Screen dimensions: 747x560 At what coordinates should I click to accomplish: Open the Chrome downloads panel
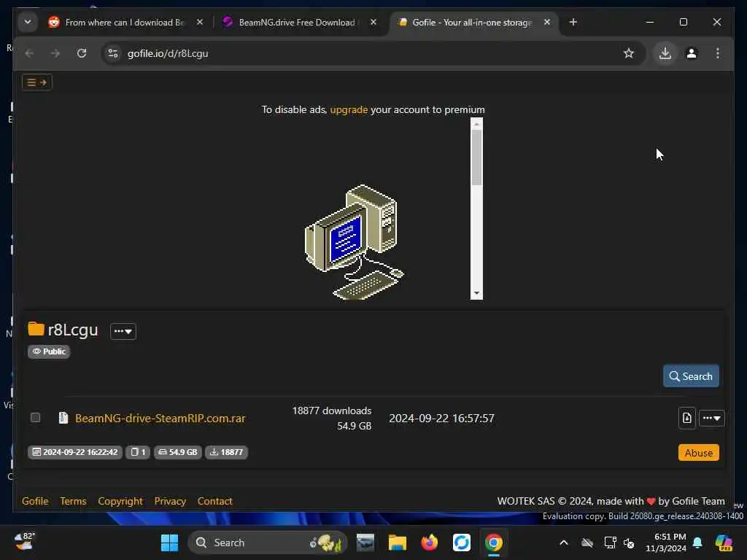[x=665, y=53]
